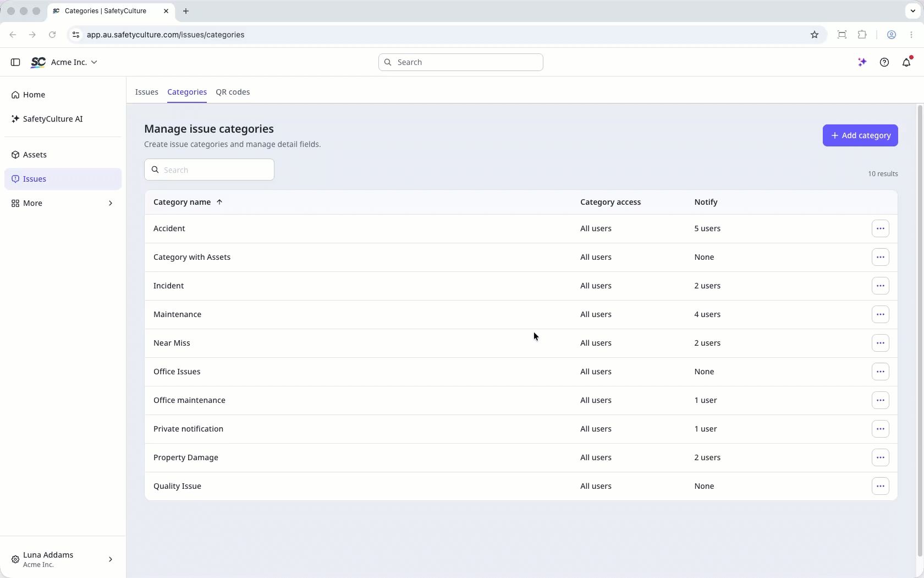Select the Maintenance category name
Screen dimensions: 924x578
pyautogui.click(x=177, y=314)
